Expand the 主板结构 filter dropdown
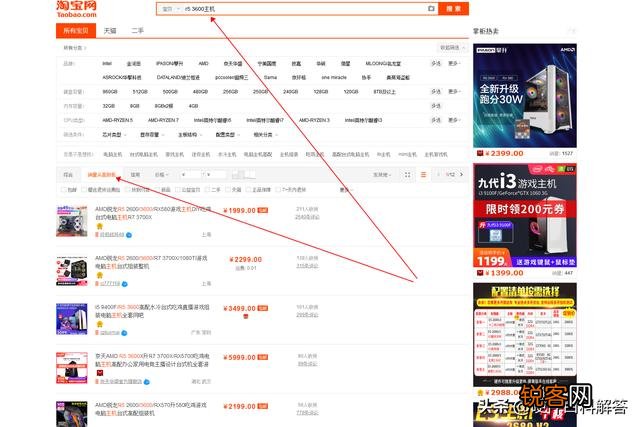Viewport: 640px width, 427px height. (190, 135)
